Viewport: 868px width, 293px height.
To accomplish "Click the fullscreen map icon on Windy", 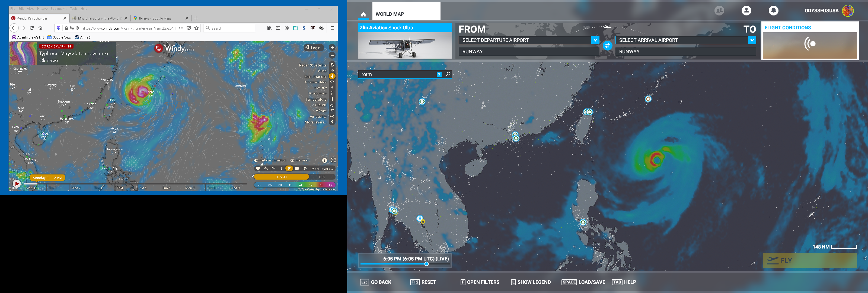I will [333, 160].
